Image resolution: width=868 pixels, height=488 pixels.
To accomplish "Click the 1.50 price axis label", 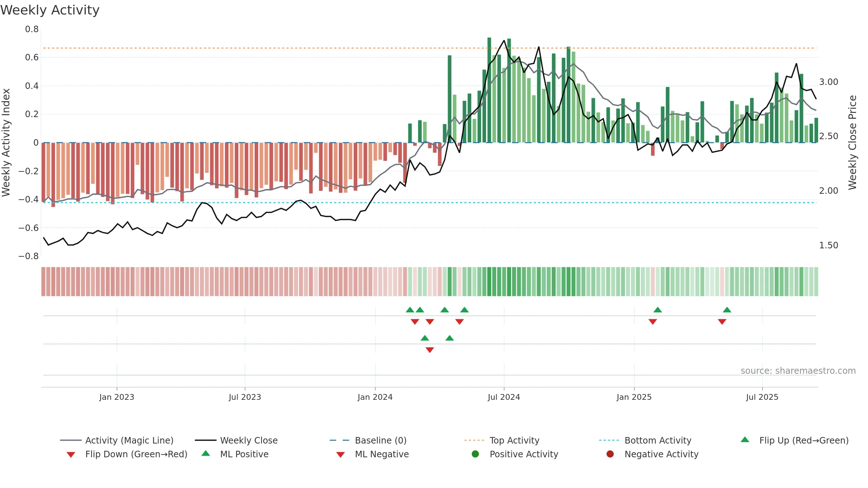I will 829,245.
